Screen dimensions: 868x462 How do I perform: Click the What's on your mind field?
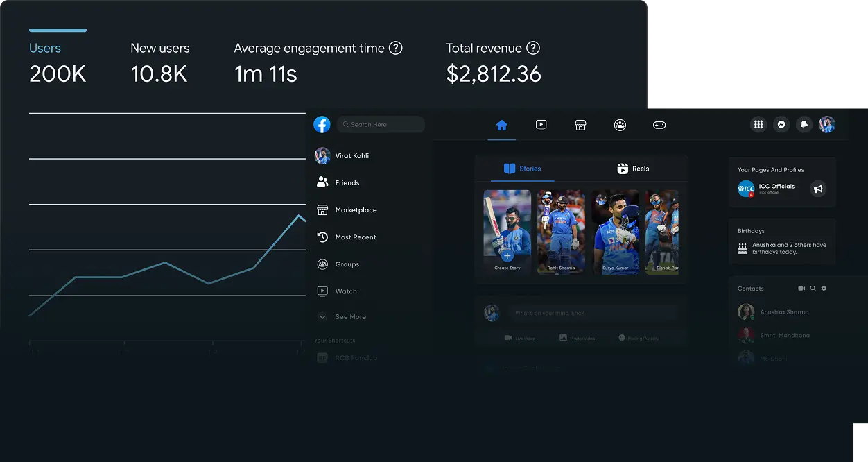[593, 313]
